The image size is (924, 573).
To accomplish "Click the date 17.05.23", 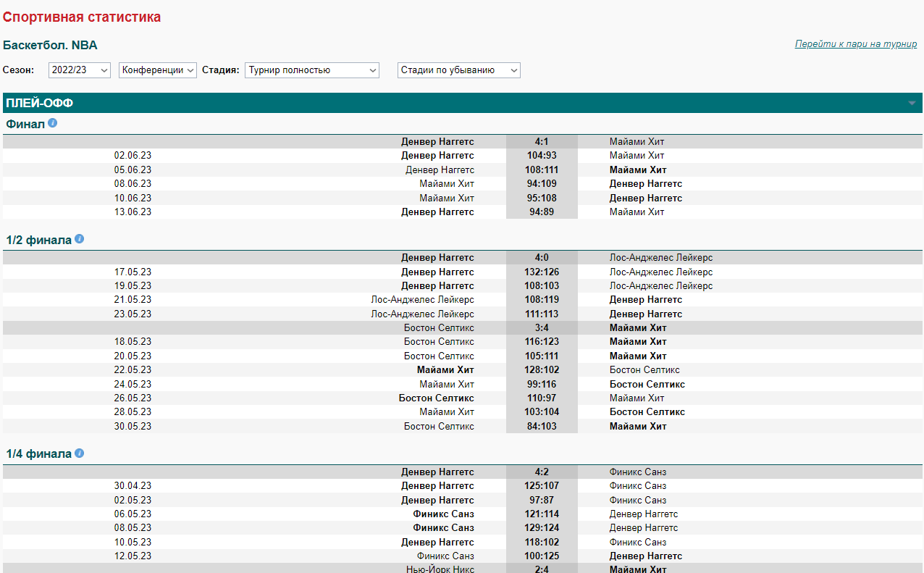I will tap(133, 272).
